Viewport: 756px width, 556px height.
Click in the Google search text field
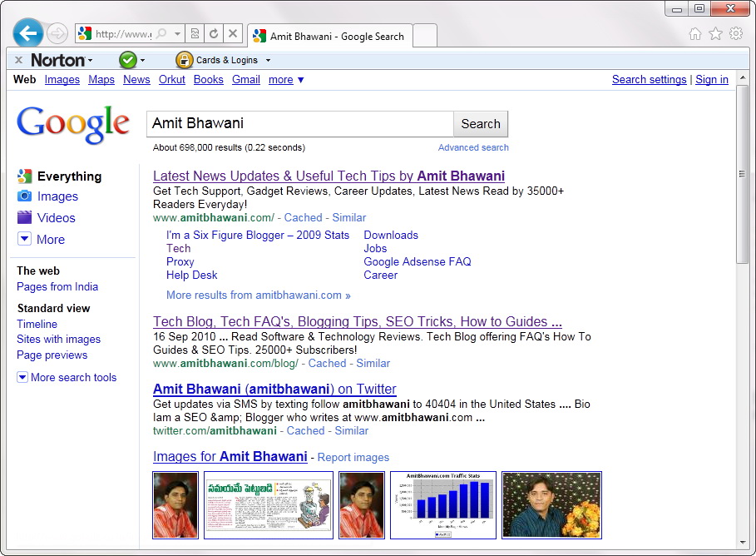click(299, 124)
